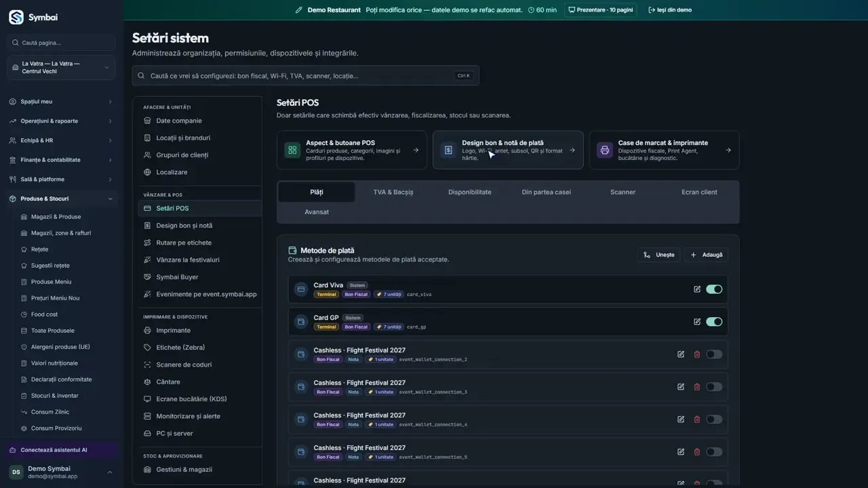This screenshot has width=868, height=488.
Task: Click the Case de marcat printer icon
Action: (604, 150)
